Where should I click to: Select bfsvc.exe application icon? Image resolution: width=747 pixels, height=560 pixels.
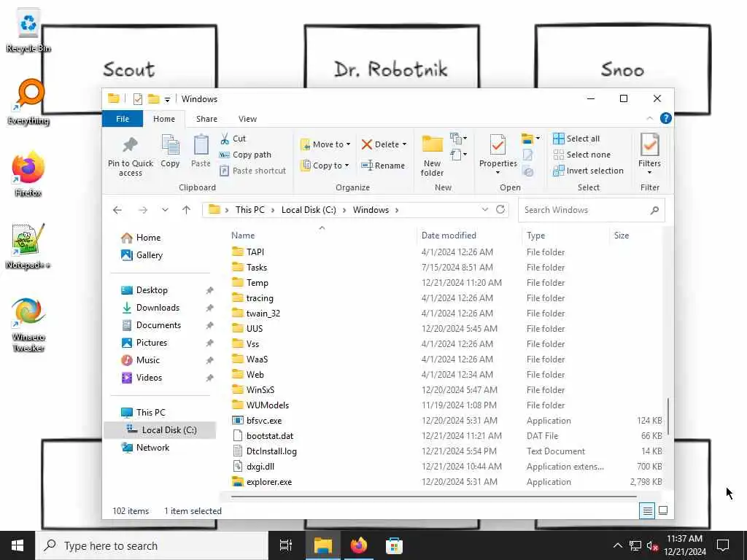tap(237, 421)
